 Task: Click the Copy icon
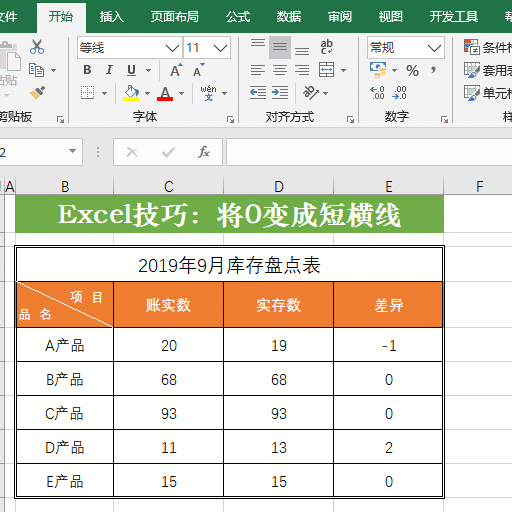[36, 70]
